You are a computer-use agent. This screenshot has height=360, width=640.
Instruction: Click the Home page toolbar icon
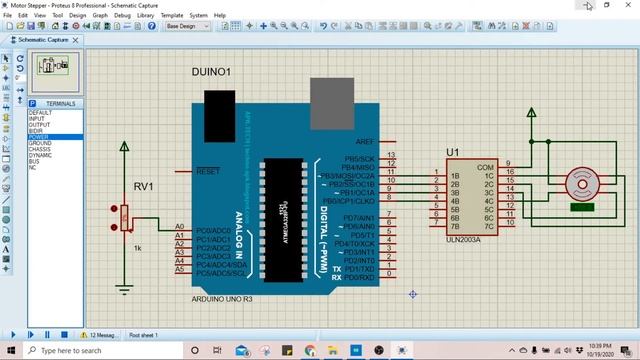point(55,26)
